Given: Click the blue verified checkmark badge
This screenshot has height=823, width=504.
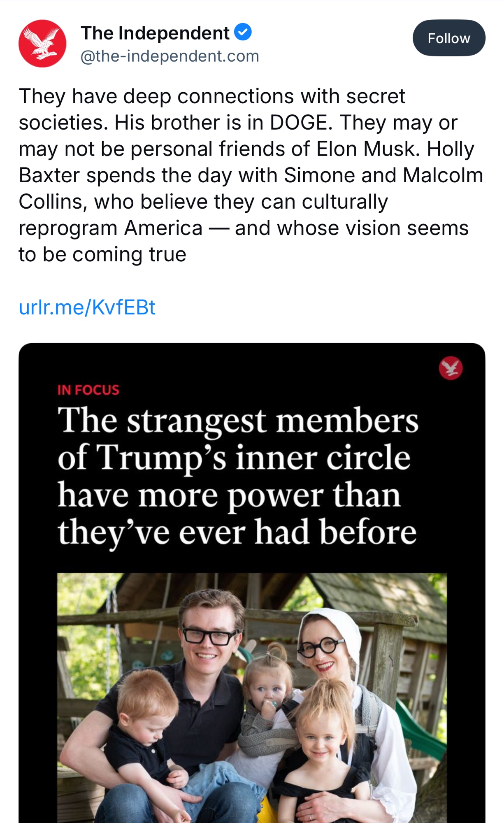Looking at the screenshot, I should click(243, 32).
